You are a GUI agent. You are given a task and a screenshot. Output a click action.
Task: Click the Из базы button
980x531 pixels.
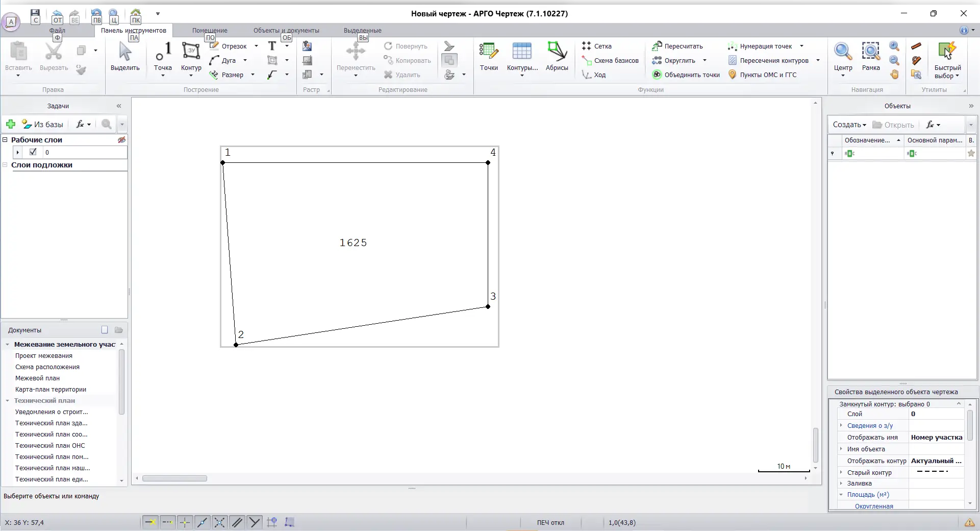[43, 124]
